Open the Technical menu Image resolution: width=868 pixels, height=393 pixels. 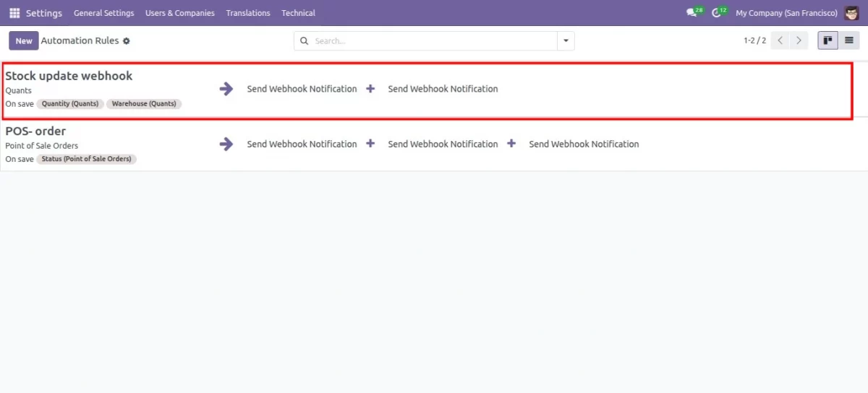(x=298, y=13)
